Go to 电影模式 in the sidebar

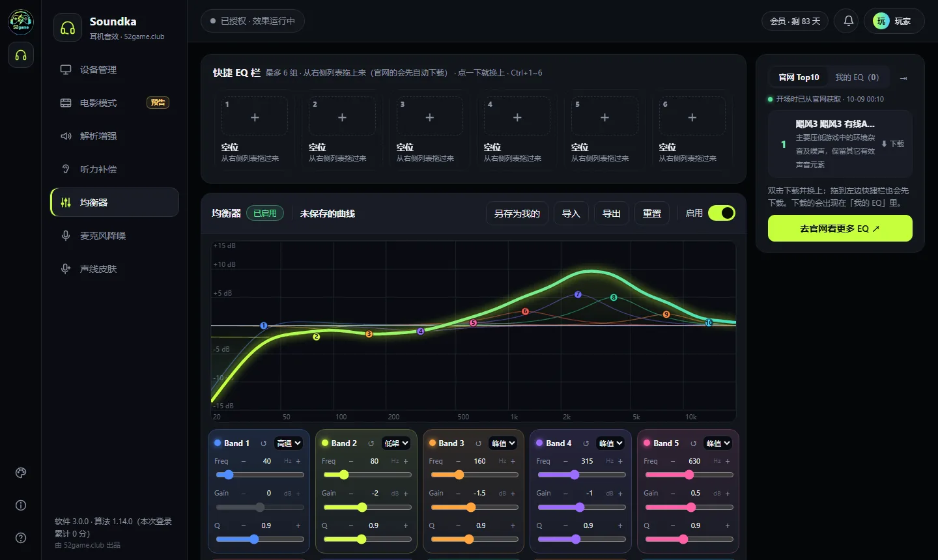tap(115, 103)
